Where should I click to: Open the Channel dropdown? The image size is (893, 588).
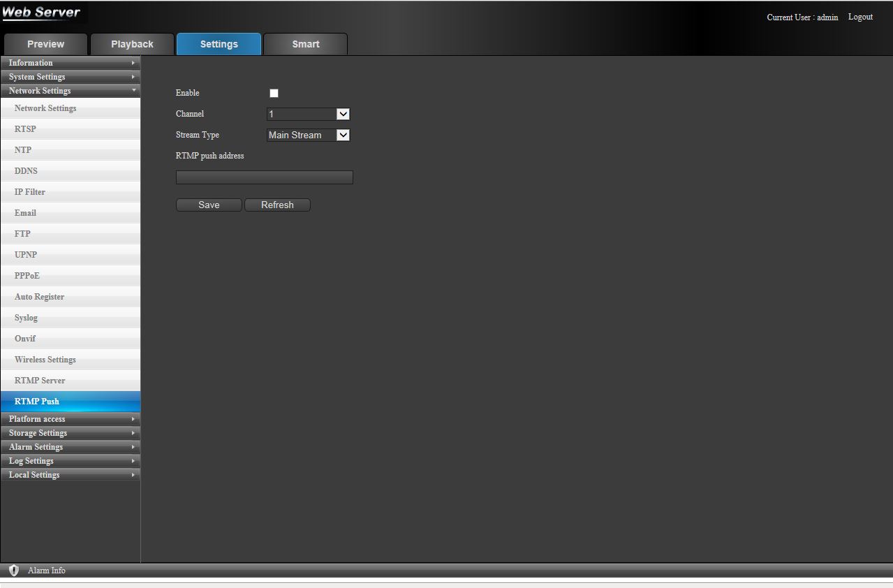[x=308, y=115]
